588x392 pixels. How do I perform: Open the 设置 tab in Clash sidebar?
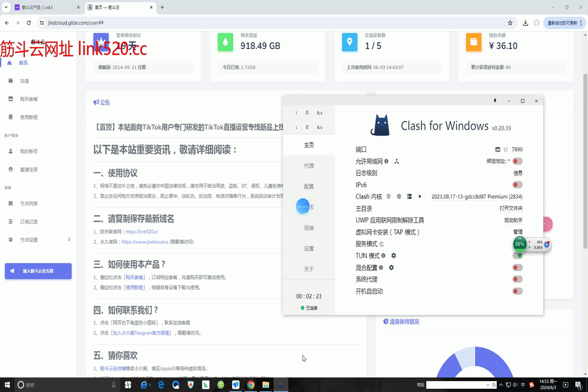(x=309, y=248)
